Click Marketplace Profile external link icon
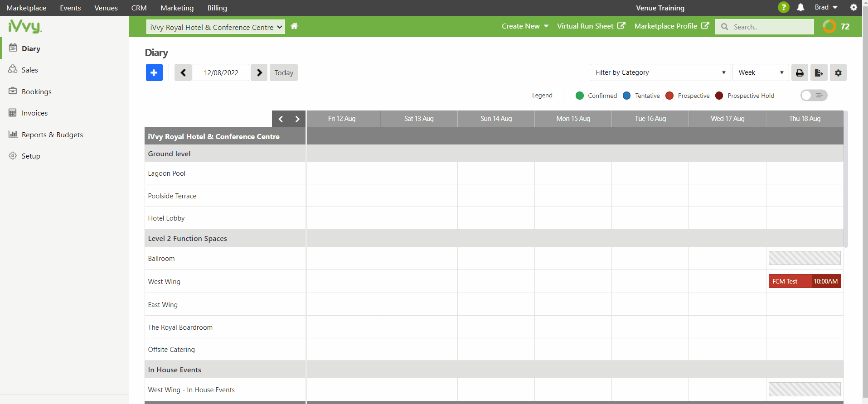This screenshot has width=868, height=404. pyautogui.click(x=705, y=26)
